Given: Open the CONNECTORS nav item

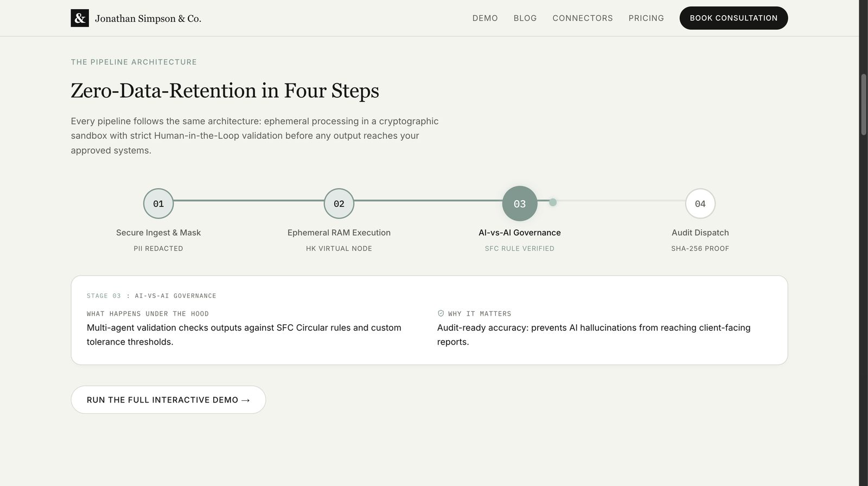Looking at the screenshot, I should [x=583, y=18].
